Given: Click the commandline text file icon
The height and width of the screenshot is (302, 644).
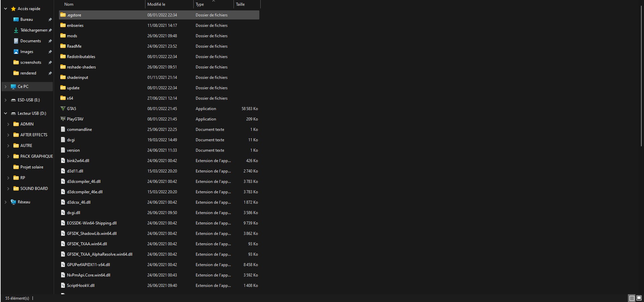Looking at the screenshot, I should click(x=63, y=130).
